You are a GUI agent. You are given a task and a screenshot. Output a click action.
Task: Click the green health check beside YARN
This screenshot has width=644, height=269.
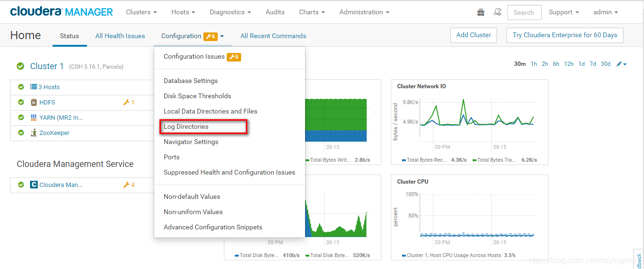click(x=21, y=117)
